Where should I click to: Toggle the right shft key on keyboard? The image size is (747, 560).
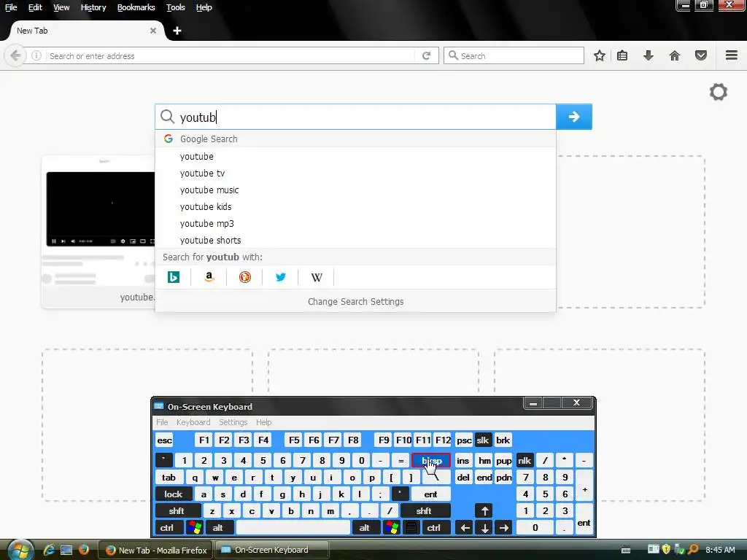(x=424, y=511)
